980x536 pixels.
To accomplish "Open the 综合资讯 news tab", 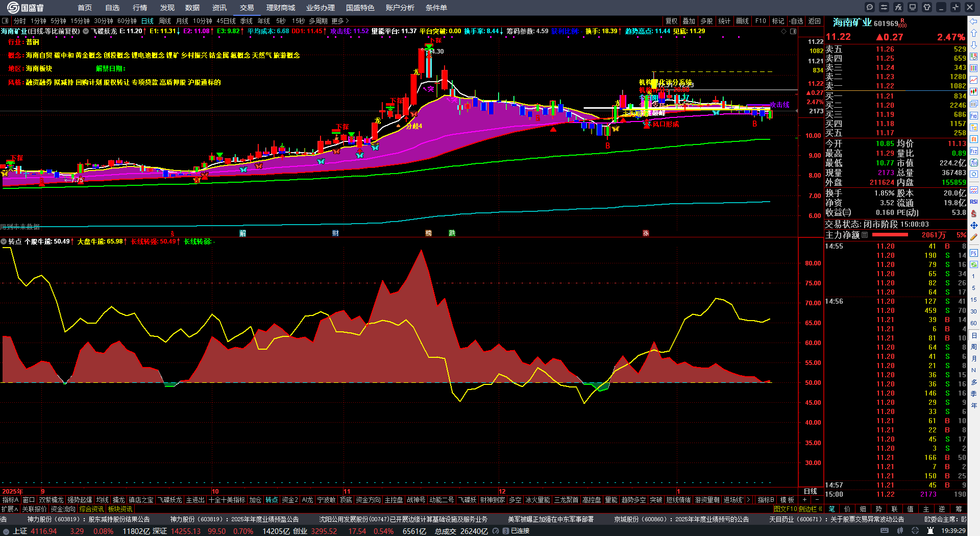I will coord(91,509).
